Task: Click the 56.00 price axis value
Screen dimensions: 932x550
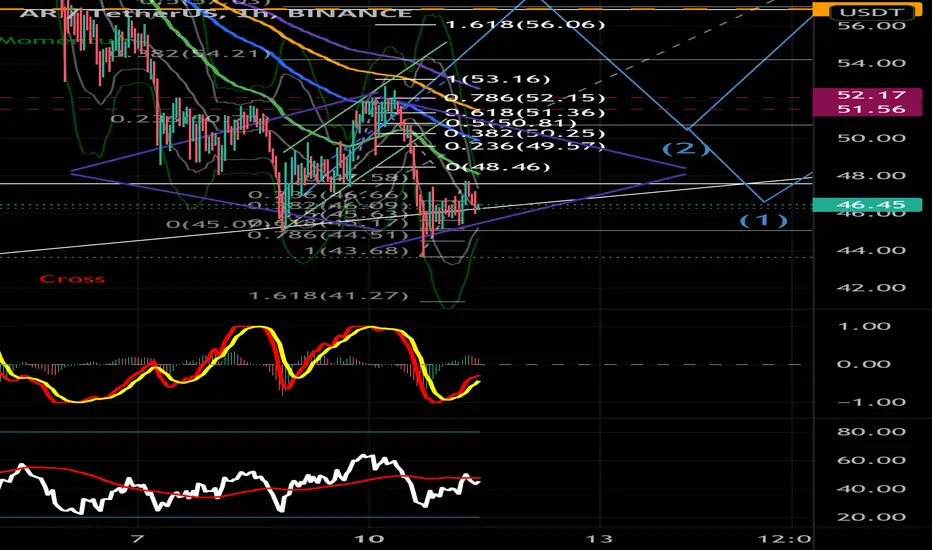Action: click(871, 26)
